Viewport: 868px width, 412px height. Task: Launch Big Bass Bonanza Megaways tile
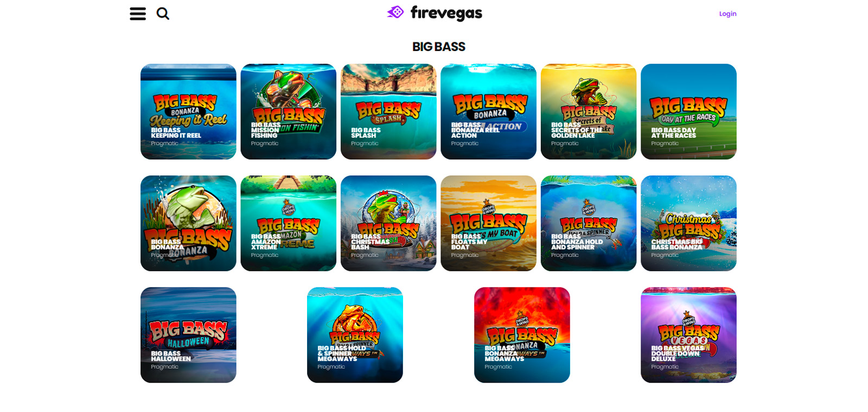coord(522,335)
